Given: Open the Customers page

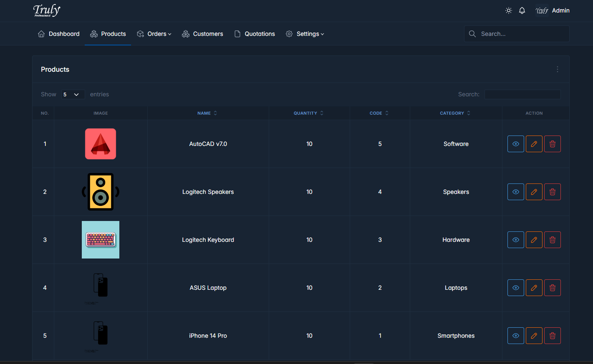Looking at the screenshot, I should [202, 34].
